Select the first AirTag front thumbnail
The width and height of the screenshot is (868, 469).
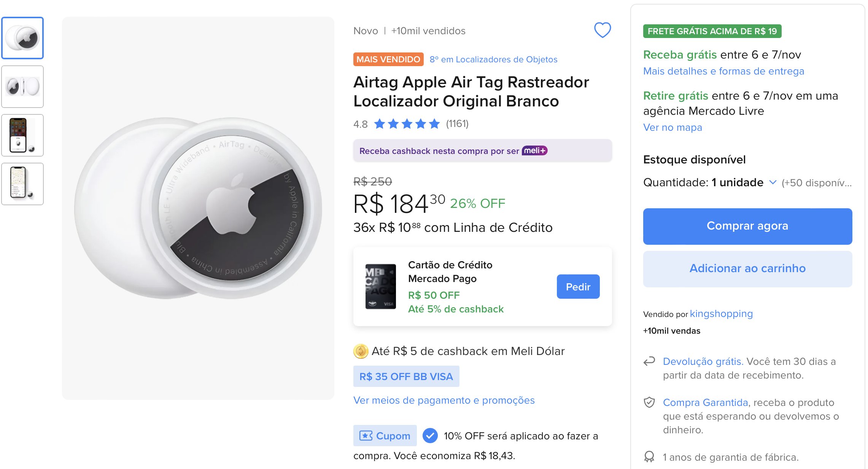point(22,38)
